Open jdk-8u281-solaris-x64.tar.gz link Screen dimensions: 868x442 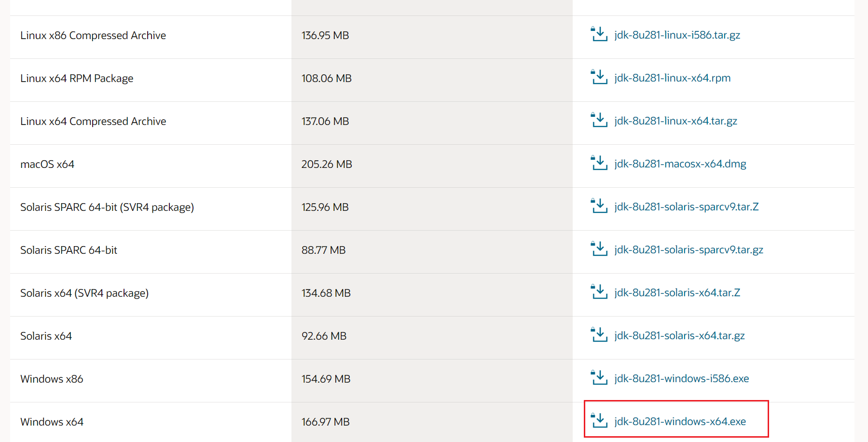point(679,335)
